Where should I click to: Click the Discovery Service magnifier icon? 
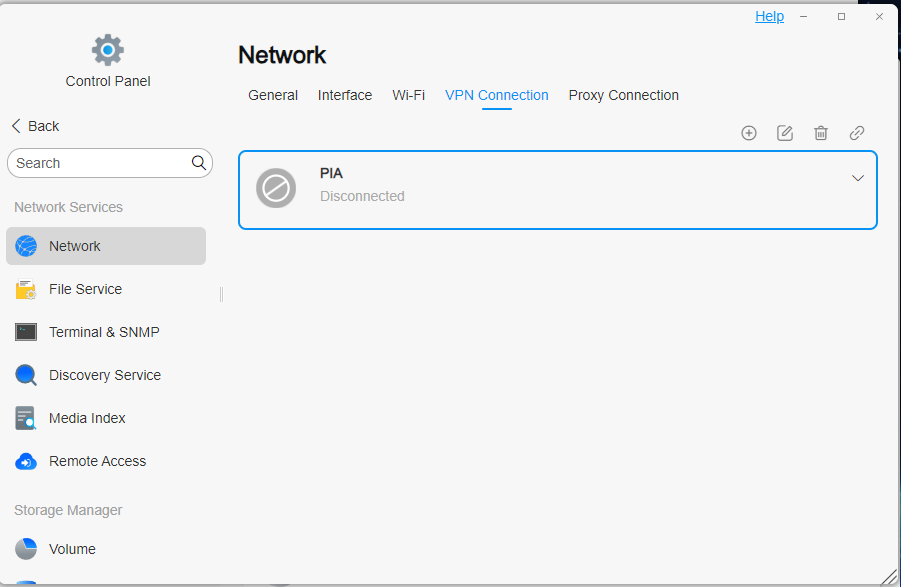click(26, 375)
